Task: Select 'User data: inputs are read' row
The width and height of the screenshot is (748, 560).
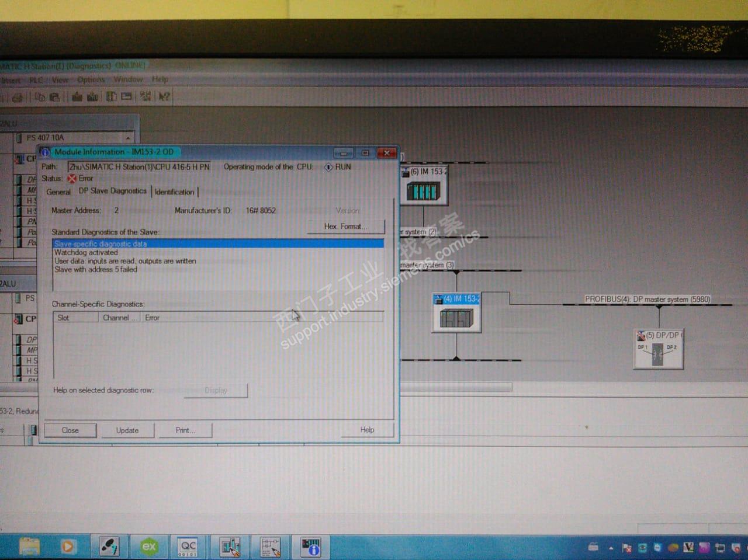Action: point(219,261)
